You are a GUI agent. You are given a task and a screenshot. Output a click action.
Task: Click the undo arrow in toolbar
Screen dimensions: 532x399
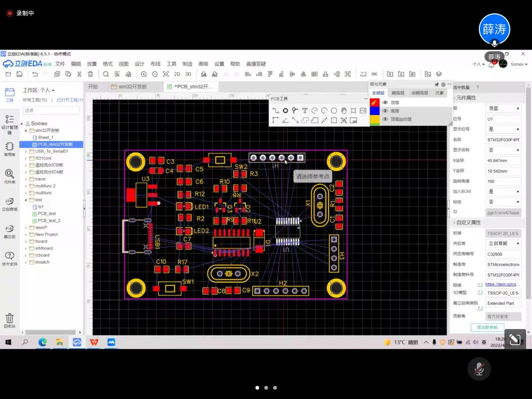35,74
